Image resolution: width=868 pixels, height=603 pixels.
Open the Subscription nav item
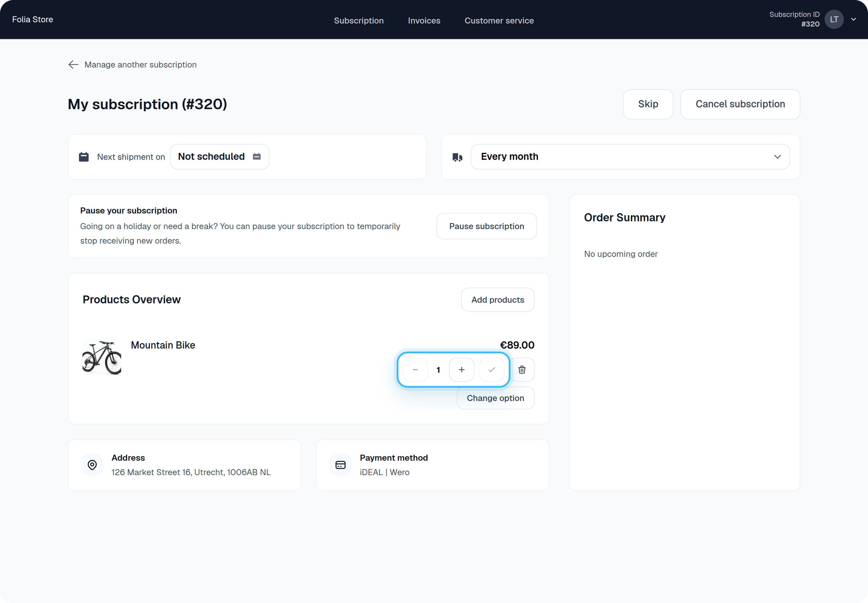[359, 21]
